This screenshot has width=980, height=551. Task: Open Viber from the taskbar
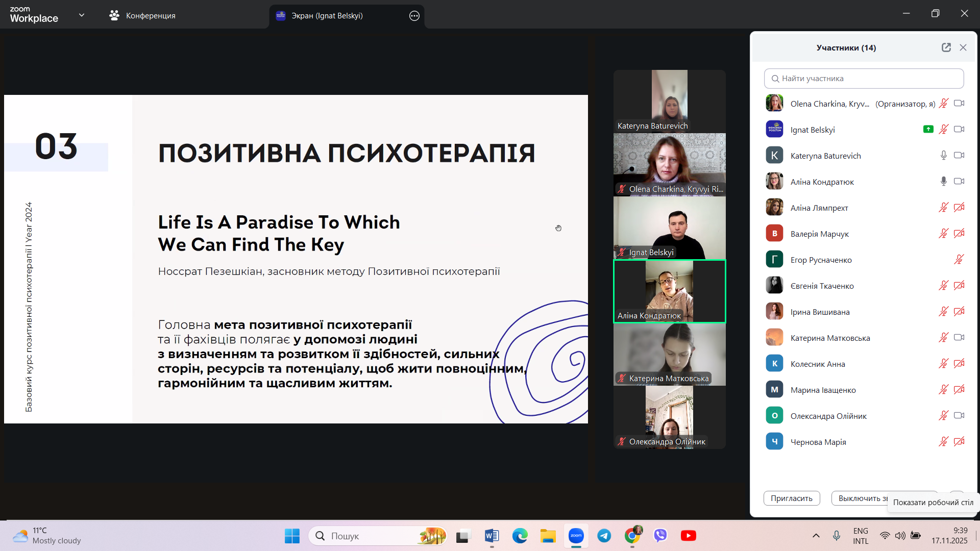pyautogui.click(x=660, y=536)
